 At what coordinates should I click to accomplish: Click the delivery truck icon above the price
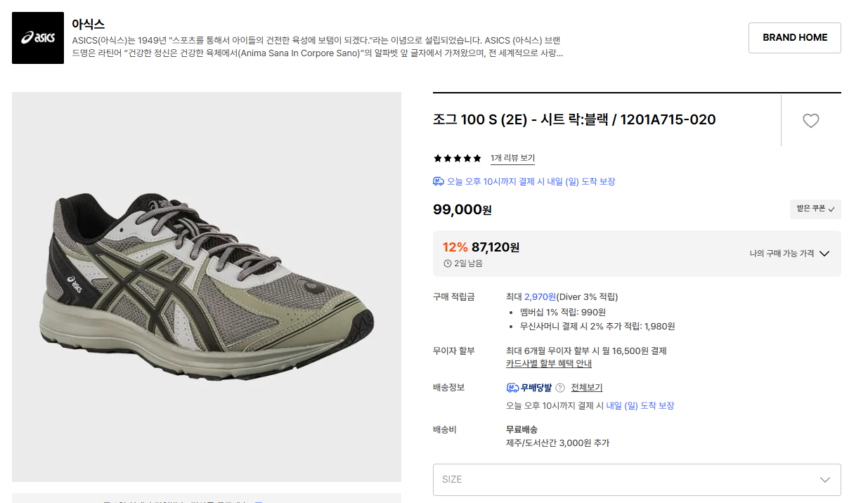pyautogui.click(x=437, y=181)
